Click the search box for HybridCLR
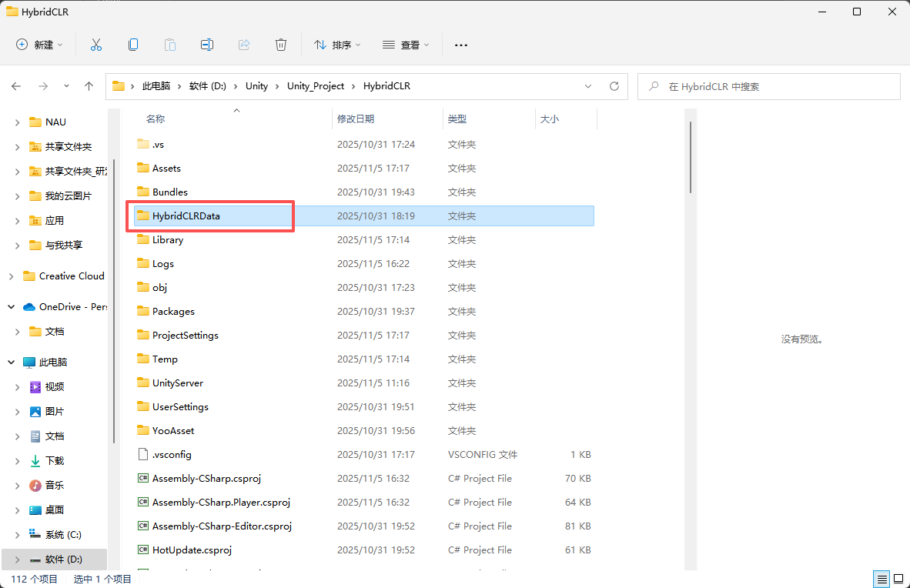910x588 pixels. click(x=769, y=86)
